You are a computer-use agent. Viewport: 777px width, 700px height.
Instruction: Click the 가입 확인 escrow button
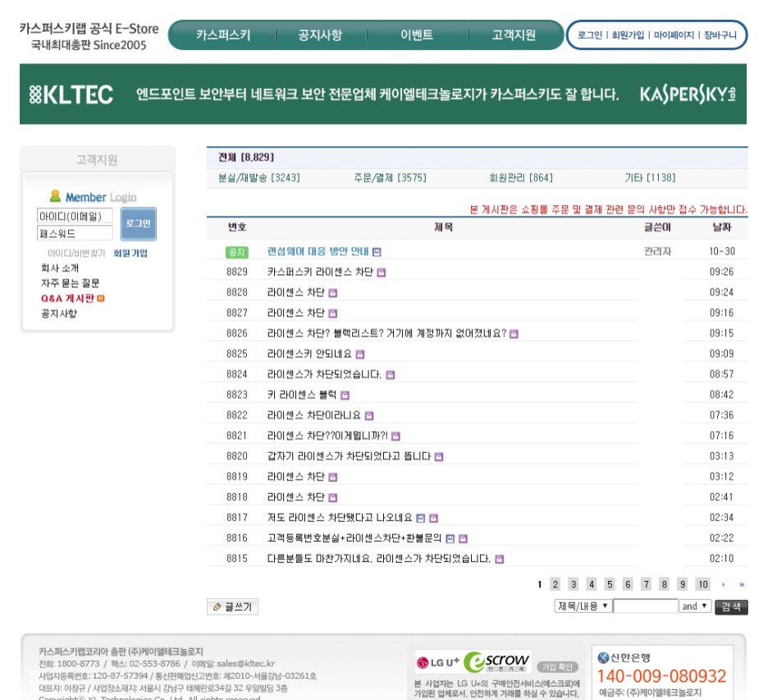pos(557,667)
